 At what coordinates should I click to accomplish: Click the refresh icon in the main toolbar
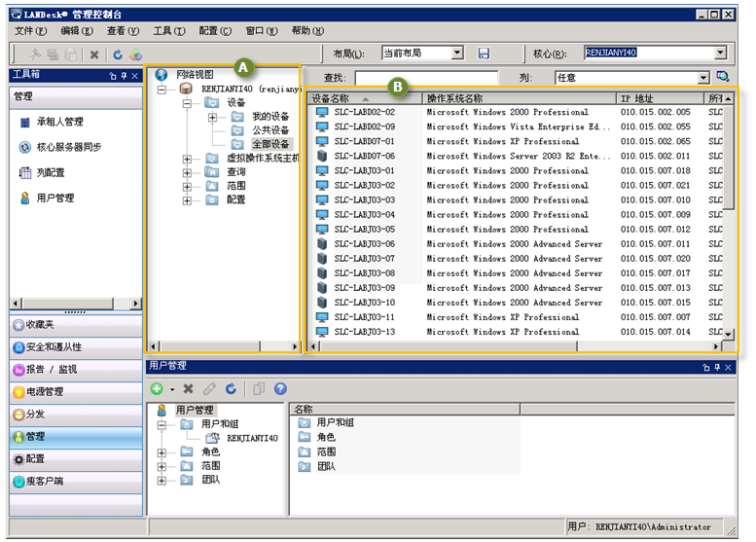(x=118, y=54)
